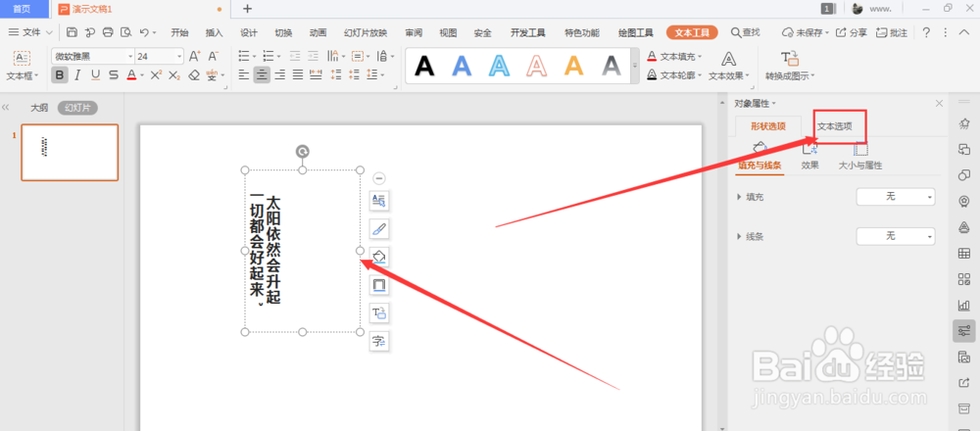Expand the 线条 section triangle
The height and width of the screenshot is (431, 980).
pos(740,237)
